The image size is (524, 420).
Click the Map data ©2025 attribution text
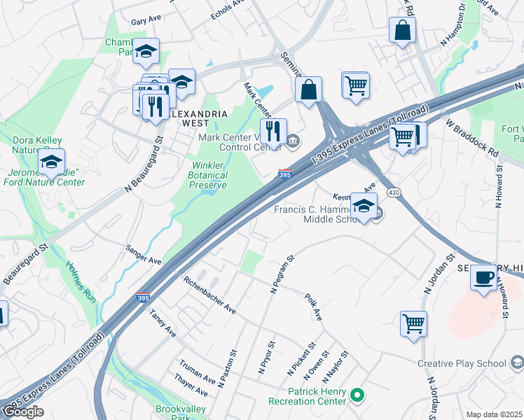pyautogui.click(x=494, y=415)
